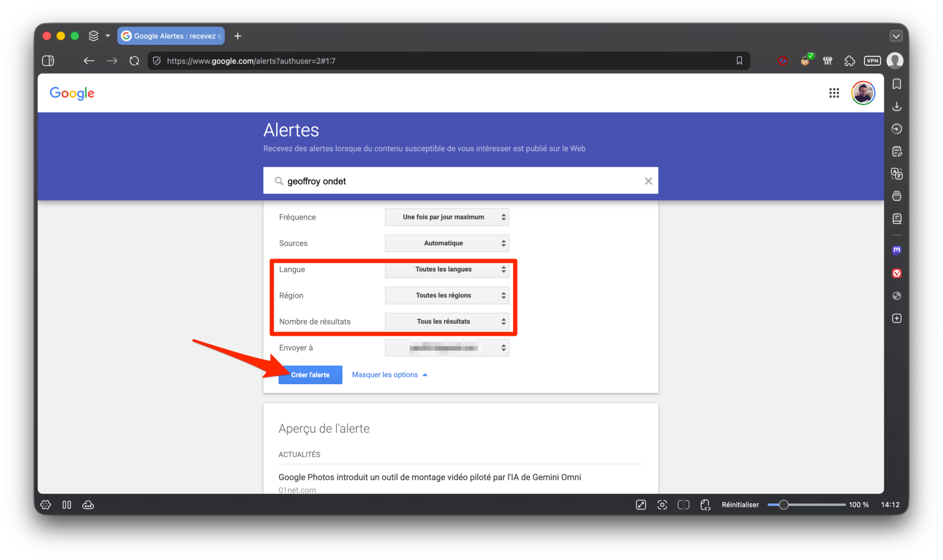This screenshot has height=560, width=943.
Task: Adjust the zoom slider handle
Action: tap(784, 505)
